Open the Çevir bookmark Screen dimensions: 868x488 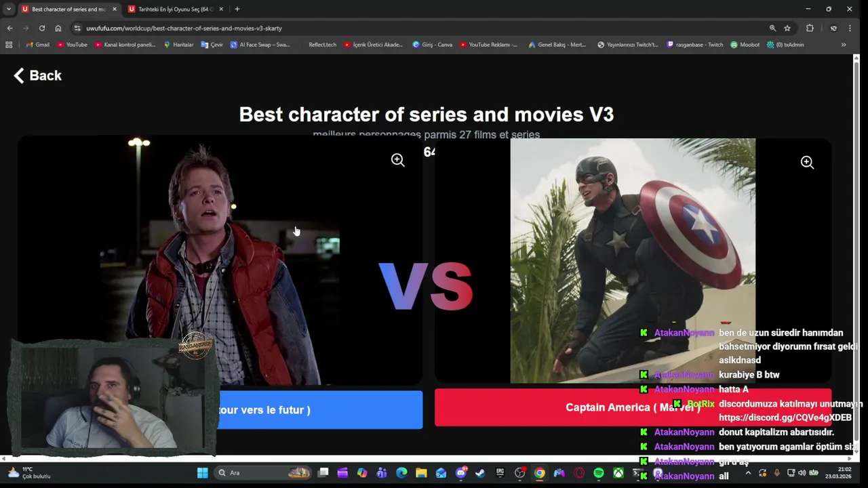click(x=212, y=45)
